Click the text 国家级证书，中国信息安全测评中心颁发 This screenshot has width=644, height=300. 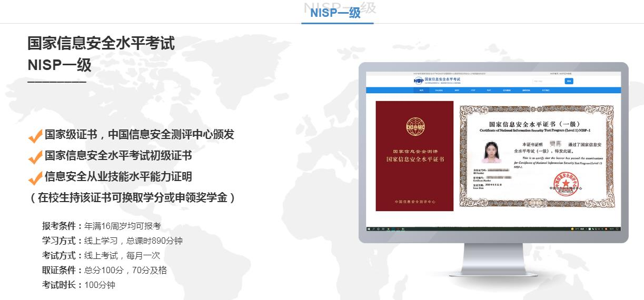click(140, 135)
